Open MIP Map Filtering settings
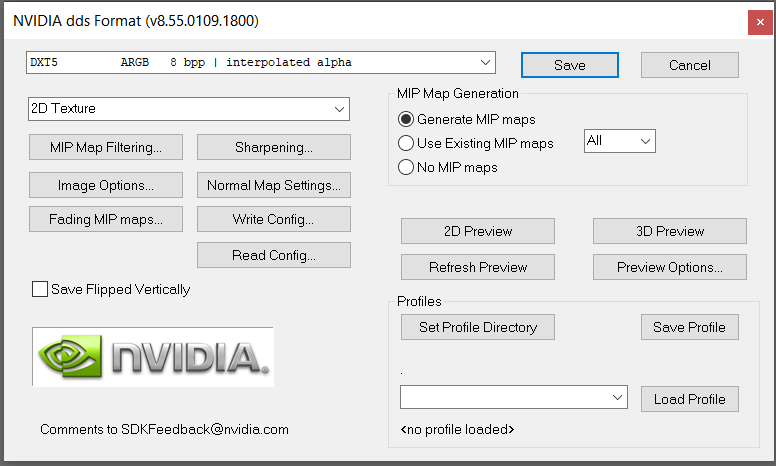Viewport: 776px width, 466px height. coord(106,147)
